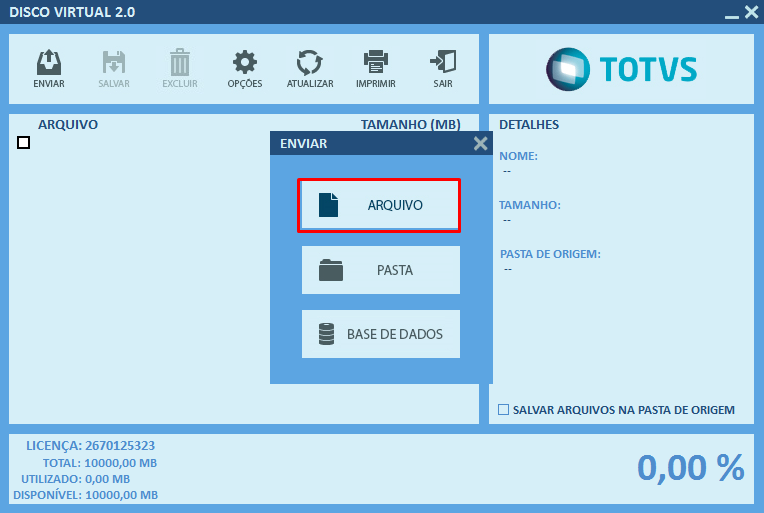Click the Detalhes panel heading
Viewport: 764px width, 513px height.
529,125
